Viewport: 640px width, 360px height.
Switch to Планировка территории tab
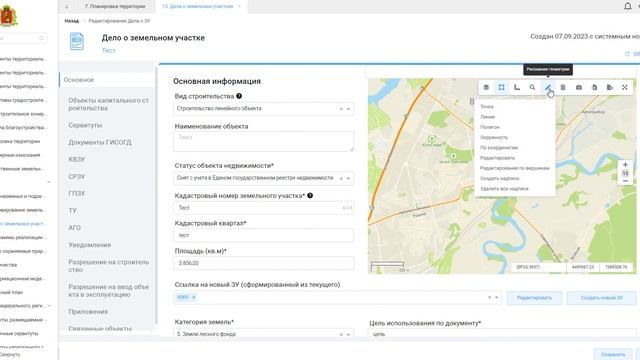[x=115, y=7]
